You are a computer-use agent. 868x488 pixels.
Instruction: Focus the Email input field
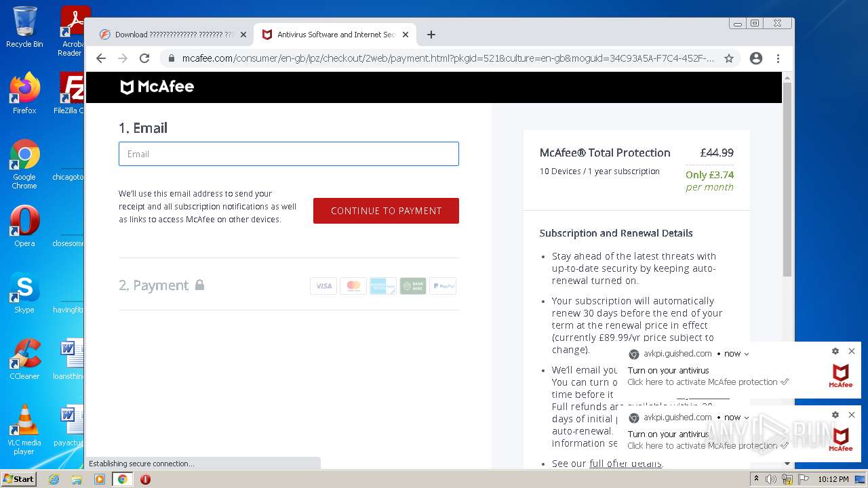pyautogui.click(x=289, y=154)
